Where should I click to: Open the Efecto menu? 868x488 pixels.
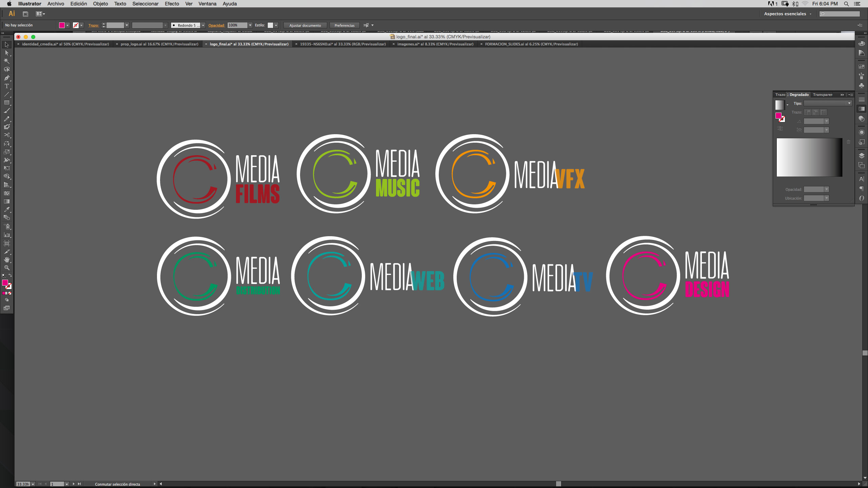pyautogui.click(x=172, y=4)
